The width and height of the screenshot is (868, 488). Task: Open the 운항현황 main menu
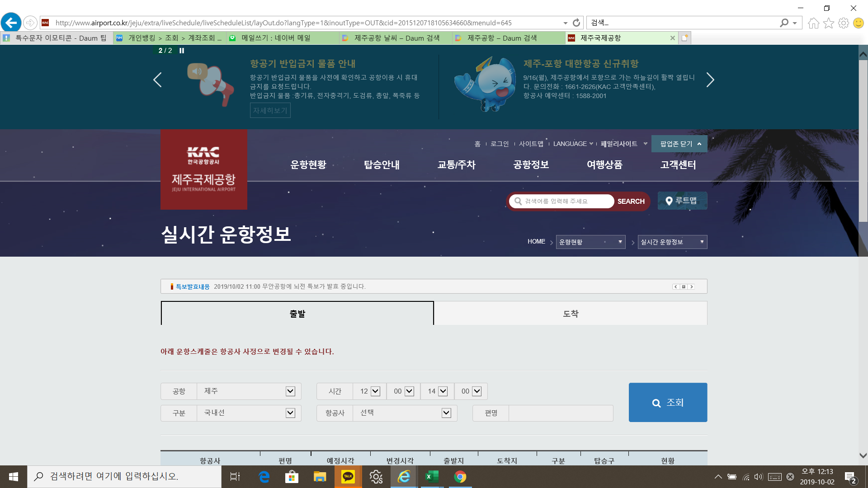point(308,165)
